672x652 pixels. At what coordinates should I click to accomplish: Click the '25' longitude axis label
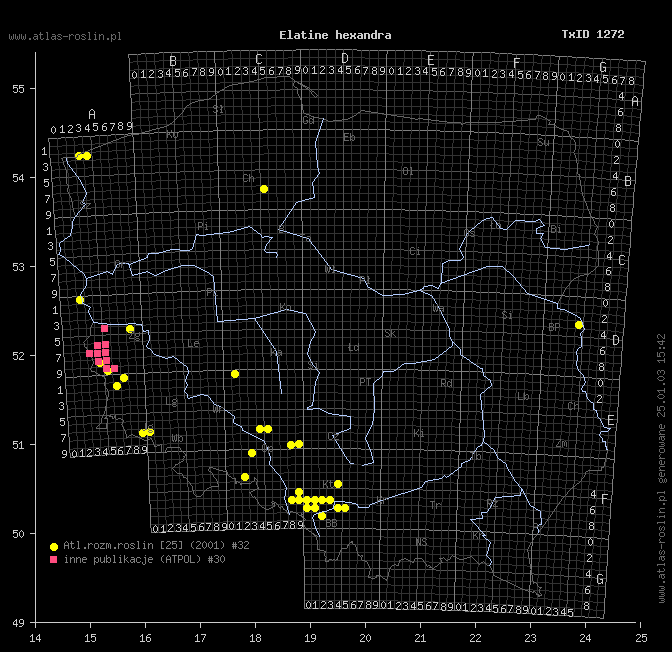[x=641, y=638]
